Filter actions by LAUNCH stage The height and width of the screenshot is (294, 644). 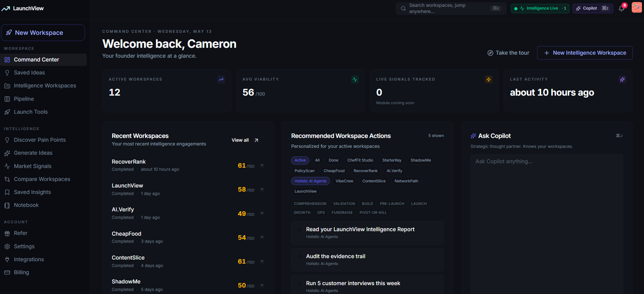click(x=419, y=204)
